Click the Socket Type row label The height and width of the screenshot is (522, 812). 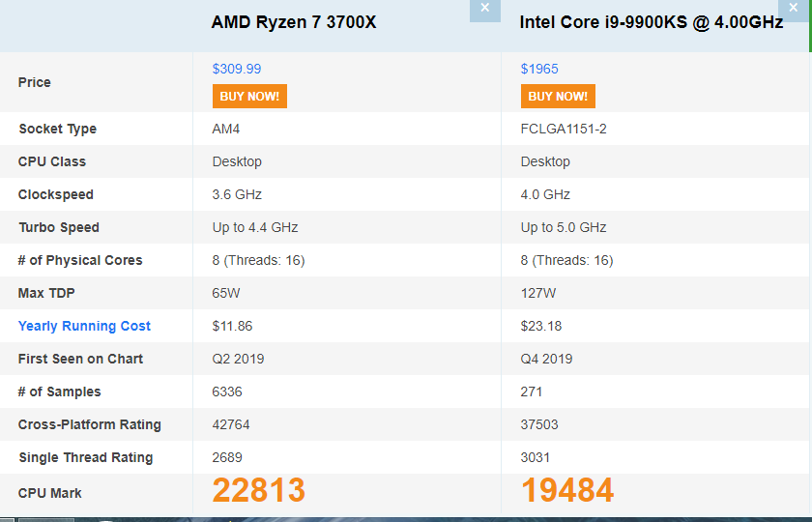pyautogui.click(x=57, y=129)
